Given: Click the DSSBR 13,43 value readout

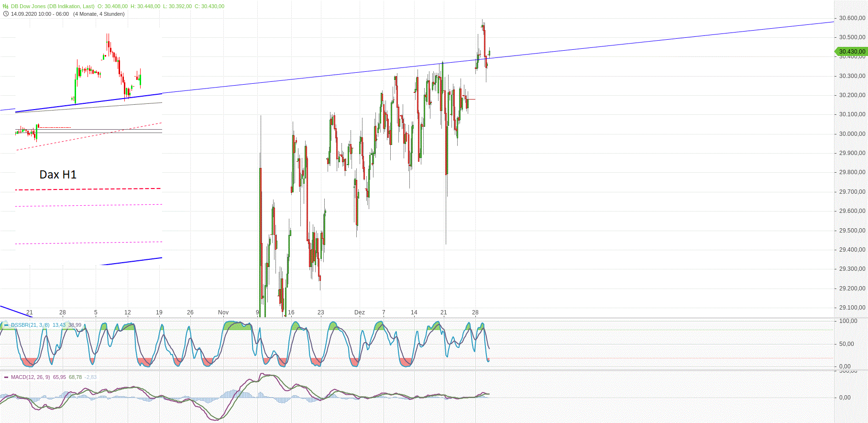Looking at the screenshot, I should tap(59, 325).
